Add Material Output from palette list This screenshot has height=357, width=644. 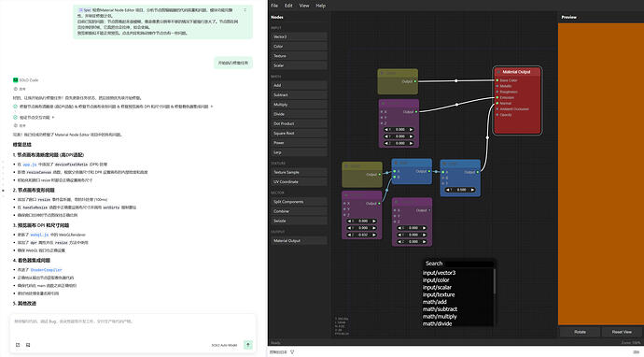pos(299,240)
